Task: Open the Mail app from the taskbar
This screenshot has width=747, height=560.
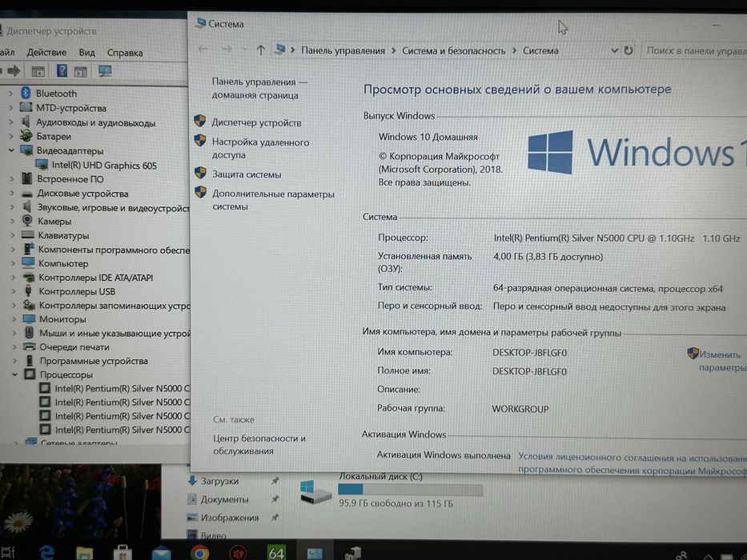Action: (x=162, y=553)
